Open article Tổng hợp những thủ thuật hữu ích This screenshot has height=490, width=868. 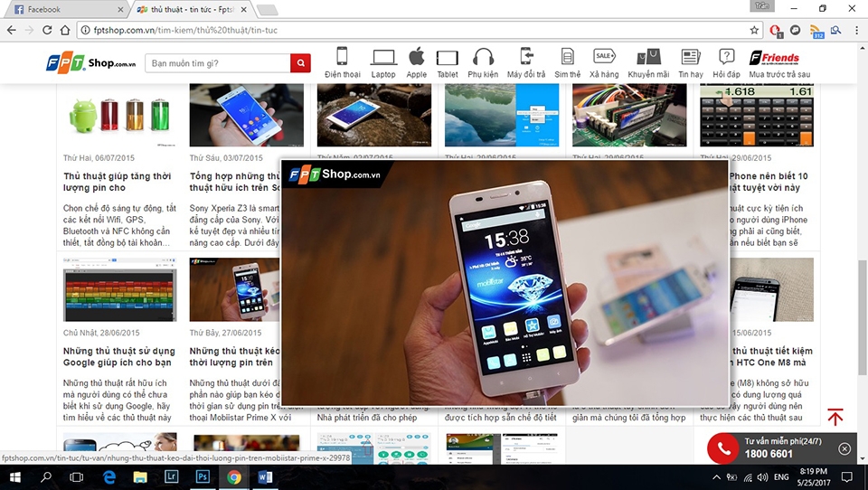tap(235, 182)
